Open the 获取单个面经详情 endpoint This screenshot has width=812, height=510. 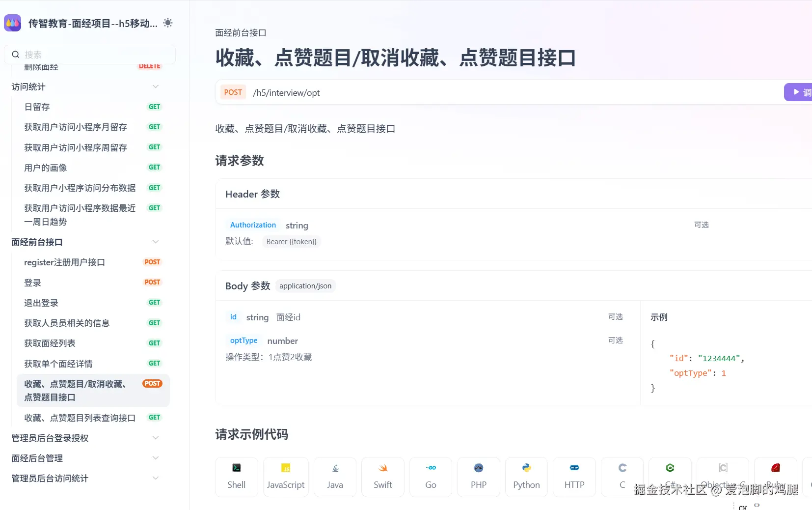[x=93, y=364]
